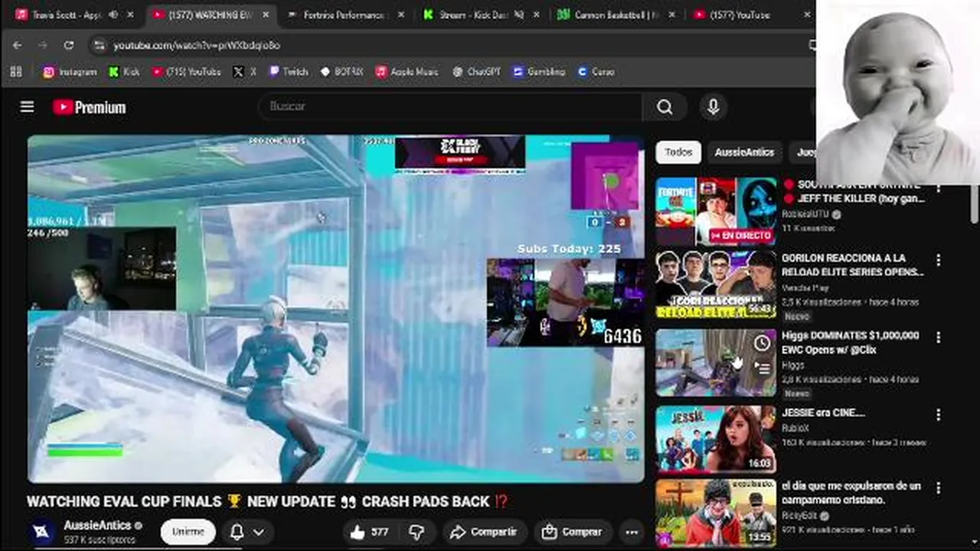Screen dimensions: 980x551
Task: Switch to Fortnite Performance tab
Action: click(x=346, y=15)
